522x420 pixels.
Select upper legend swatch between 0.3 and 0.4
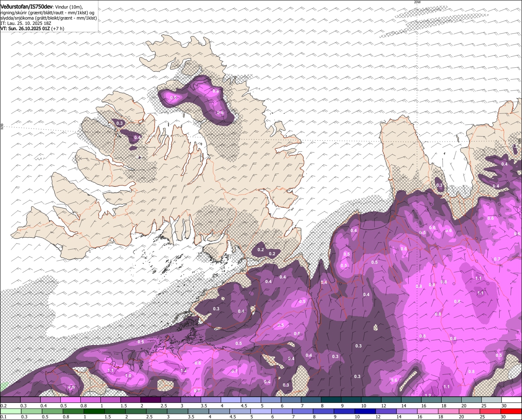pyautogui.click(x=31, y=400)
